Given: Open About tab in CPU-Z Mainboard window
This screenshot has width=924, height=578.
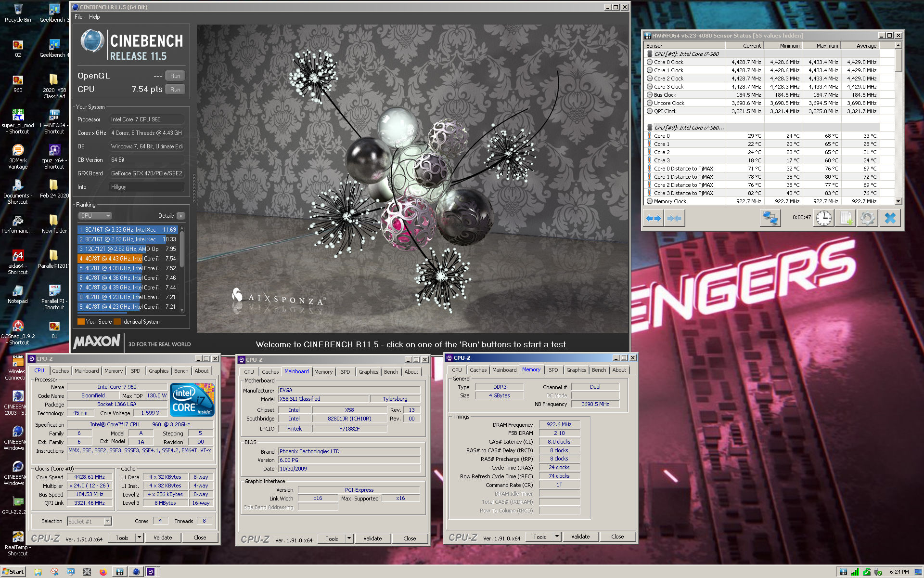Looking at the screenshot, I should (411, 372).
